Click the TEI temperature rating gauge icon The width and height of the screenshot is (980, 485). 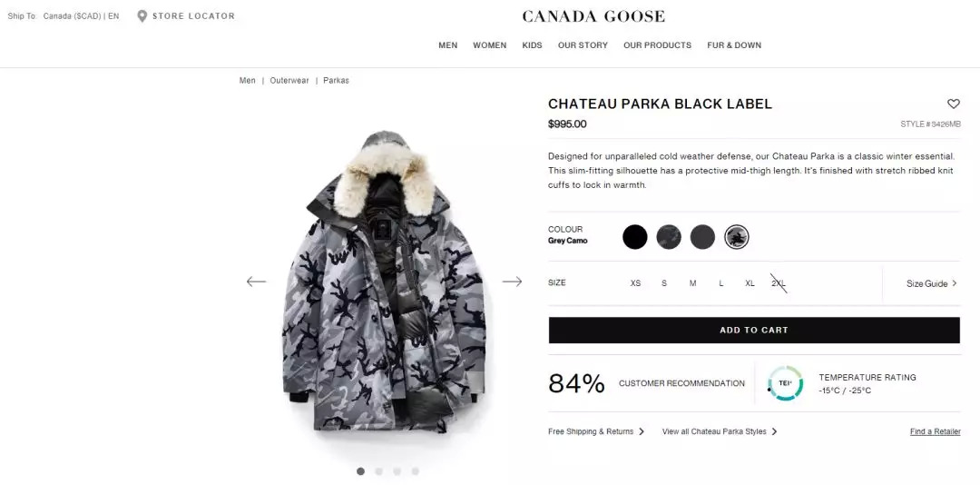tap(785, 383)
